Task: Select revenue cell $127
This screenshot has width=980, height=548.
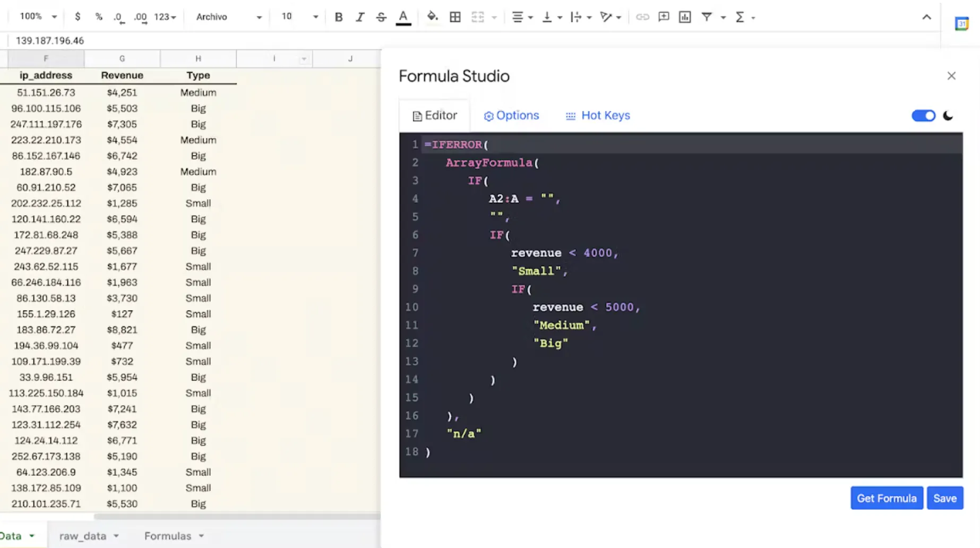Action: tap(122, 314)
